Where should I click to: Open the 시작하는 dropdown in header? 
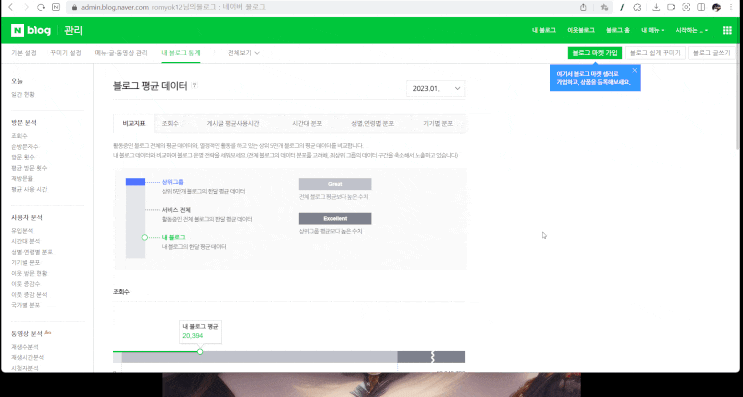click(x=691, y=30)
